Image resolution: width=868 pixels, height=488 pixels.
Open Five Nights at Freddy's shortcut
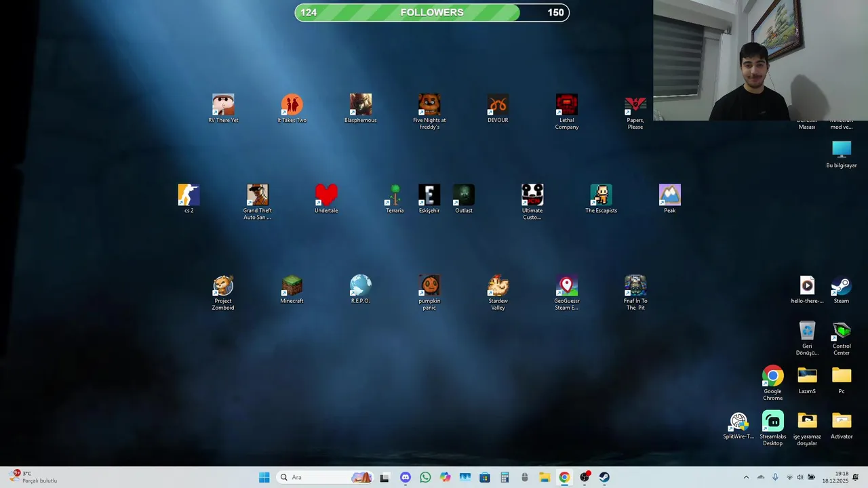pyautogui.click(x=429, y=112)
